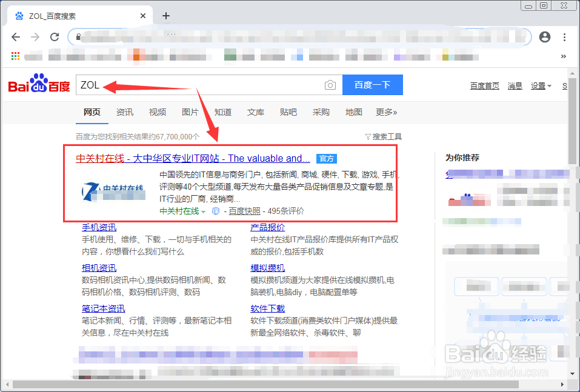Switch to the 贴吧 tab
This screenshot has width=580, height=392.
(288, 112)
